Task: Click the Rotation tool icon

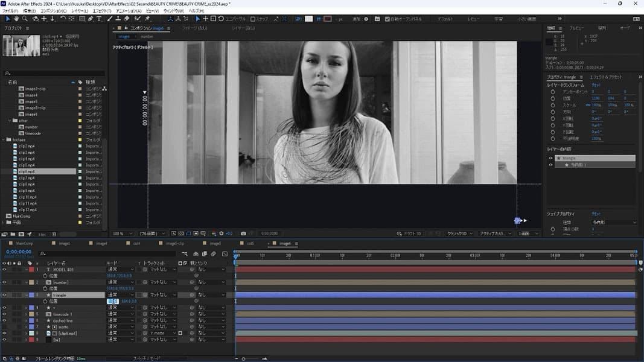Action: (x=63, y=19)
